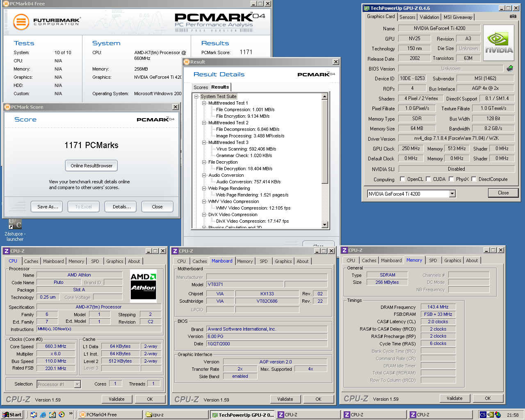Click Save As in PCMark Score dialog
Screen dimensions: 525x420
pos(48,207)
